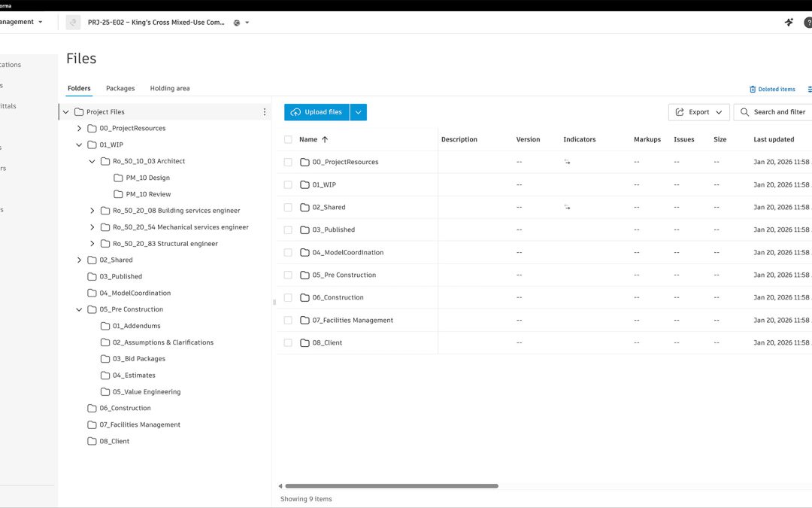Tick the select-all checkbox in the header

288,139
